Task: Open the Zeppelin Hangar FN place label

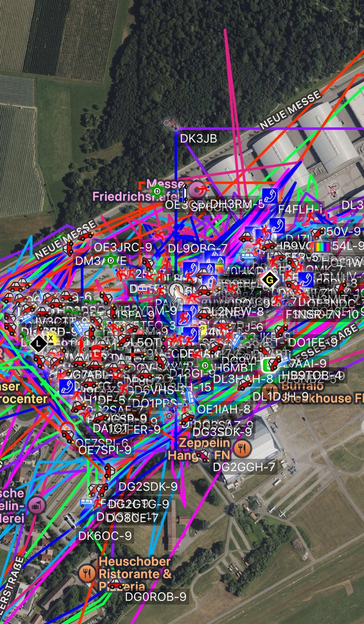Action: tap(198, 449)
